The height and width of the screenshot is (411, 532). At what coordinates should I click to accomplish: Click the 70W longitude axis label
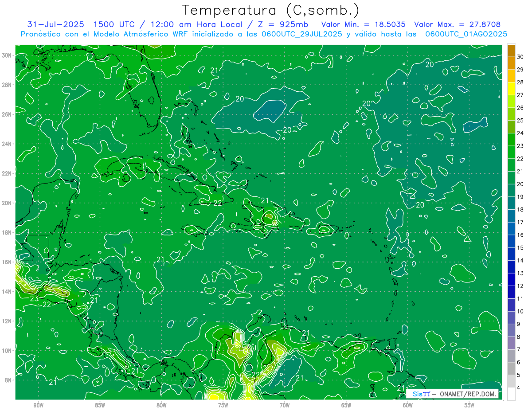tap(285, 406)
